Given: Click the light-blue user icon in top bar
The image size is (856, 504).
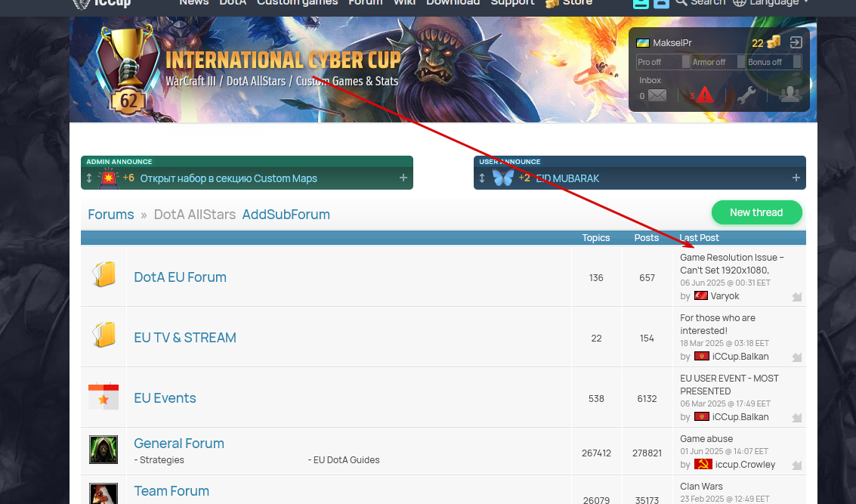Looking at the screenshot, I should pyautogui.click(x=661, y=3).
